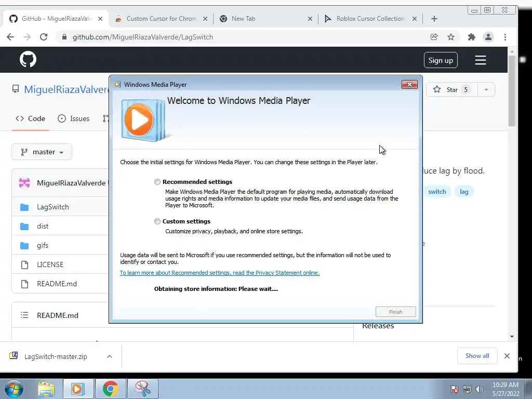Open the Code tab of the repository
Image resolution: width=532 pixels, height=399 pixels.
(30, 119)
